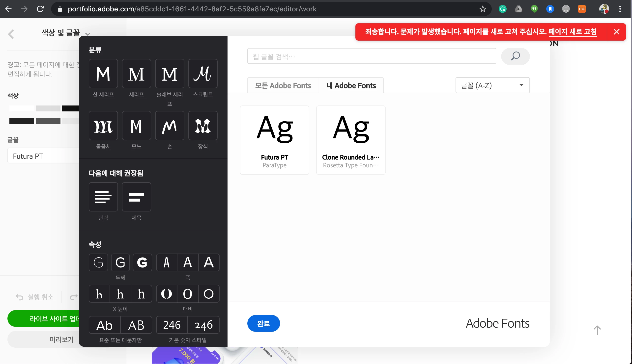Toggle the Paragraph recommended-for filter
This screenshot has height=364, width=632.
103,197
